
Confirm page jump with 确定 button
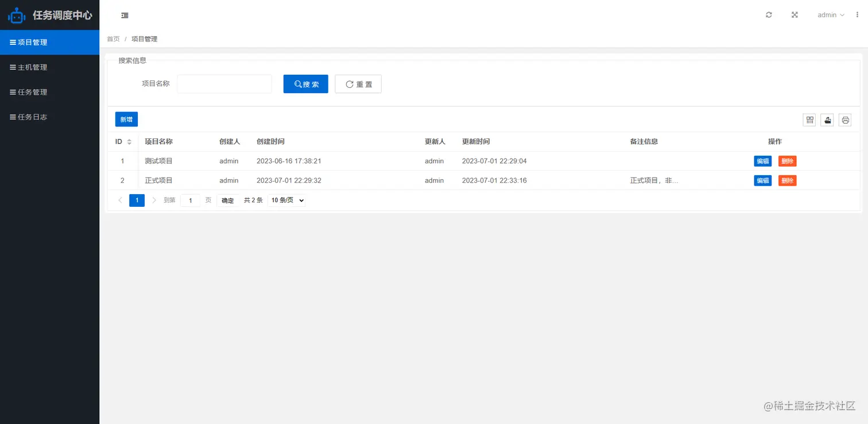[x=228, y=201]
